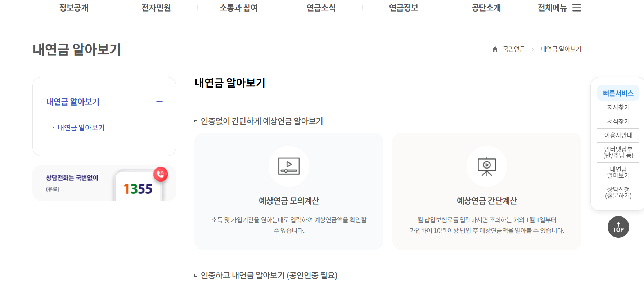Click the red phone call icon
The height and width of the screenshot is (286, 644).
pyautogui.click(x=161, y=174)
